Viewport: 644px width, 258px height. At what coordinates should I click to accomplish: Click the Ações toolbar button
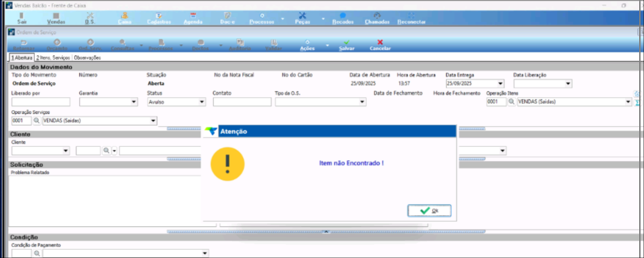pyautogui.click(x=307, y=45)
